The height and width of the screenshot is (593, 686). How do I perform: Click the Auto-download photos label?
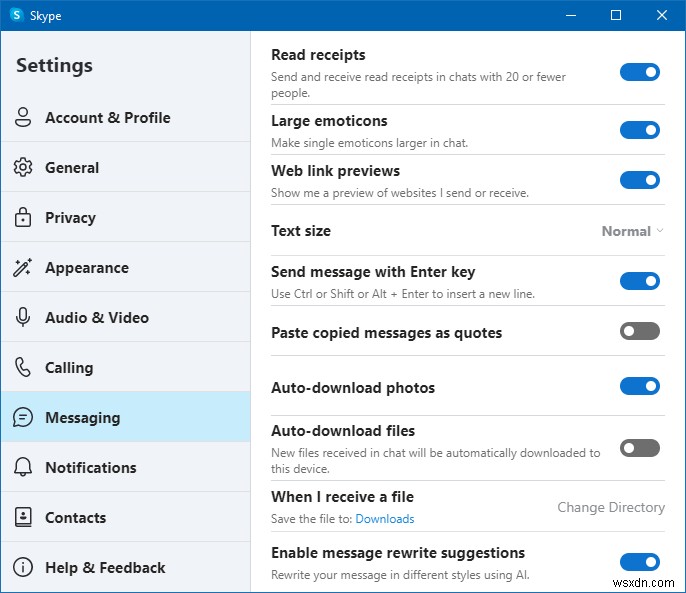353,388
